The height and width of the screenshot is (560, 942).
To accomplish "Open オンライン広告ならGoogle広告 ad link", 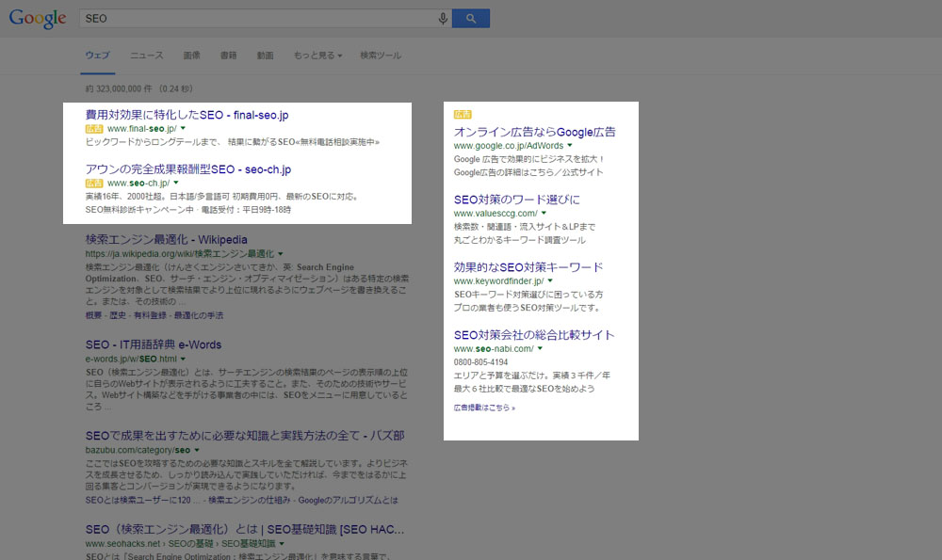I will tap(535, 132).
